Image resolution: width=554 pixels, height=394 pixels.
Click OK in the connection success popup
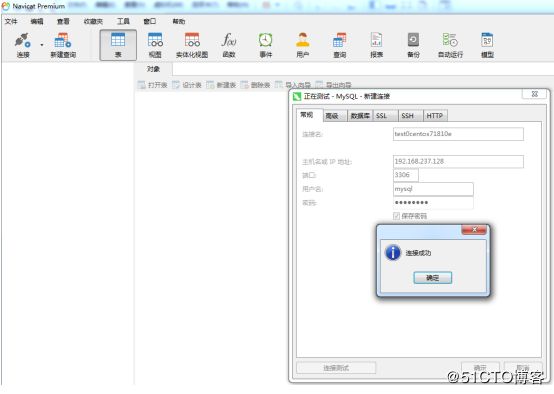[x=432, y=278]
